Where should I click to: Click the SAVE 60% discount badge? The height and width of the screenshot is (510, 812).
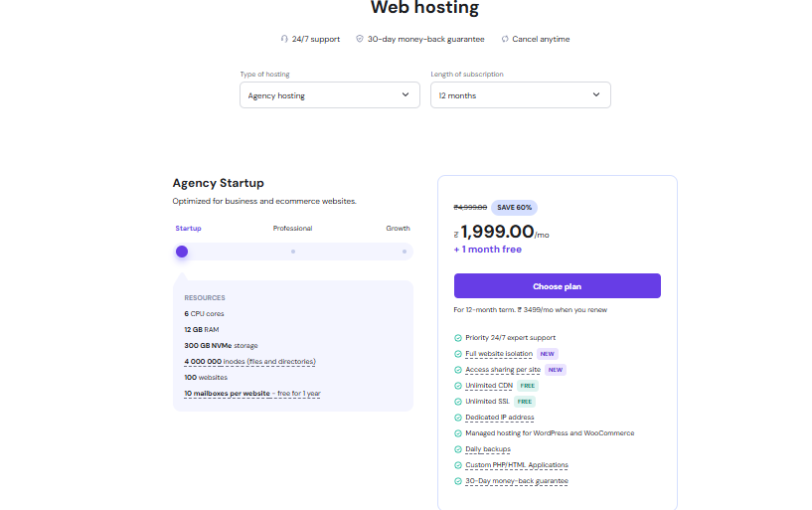click(x=515, y=208)
